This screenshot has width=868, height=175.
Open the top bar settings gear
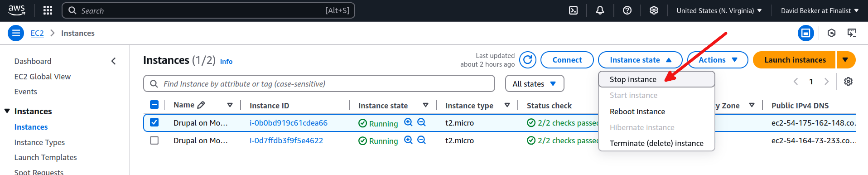pos(654,10)
